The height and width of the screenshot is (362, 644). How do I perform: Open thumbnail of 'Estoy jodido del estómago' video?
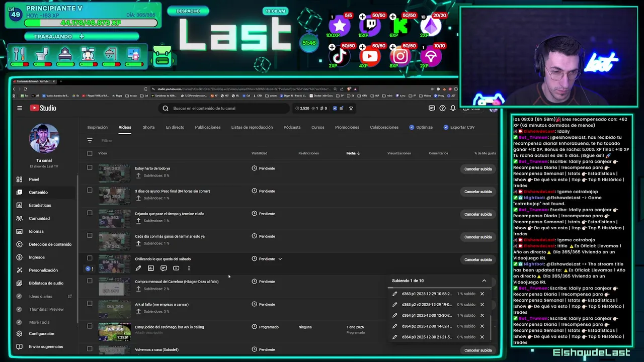[114, 332]
